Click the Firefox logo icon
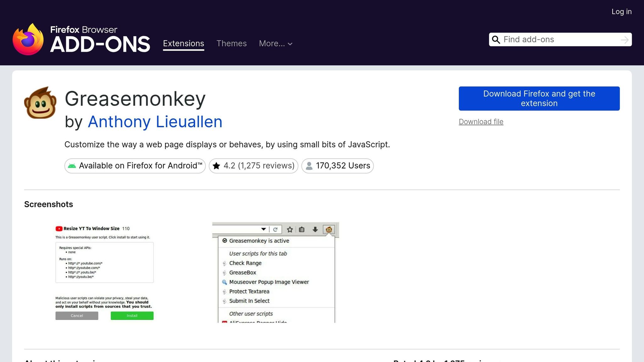This screenshot has height=362, width=644. [28, 40]
